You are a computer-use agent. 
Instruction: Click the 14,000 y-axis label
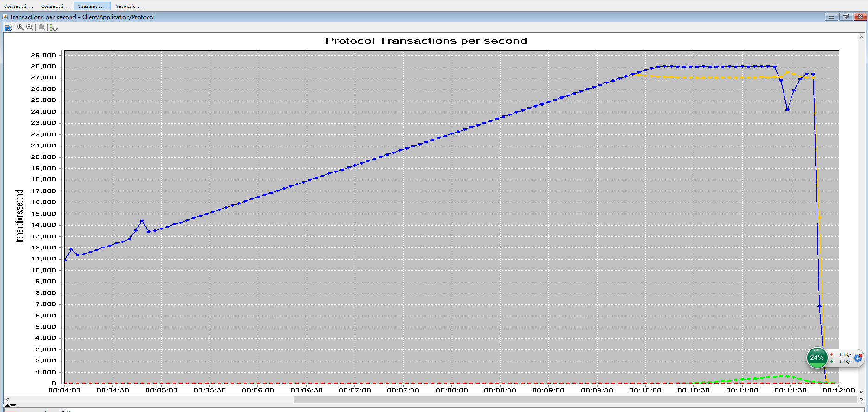(43, 225)
